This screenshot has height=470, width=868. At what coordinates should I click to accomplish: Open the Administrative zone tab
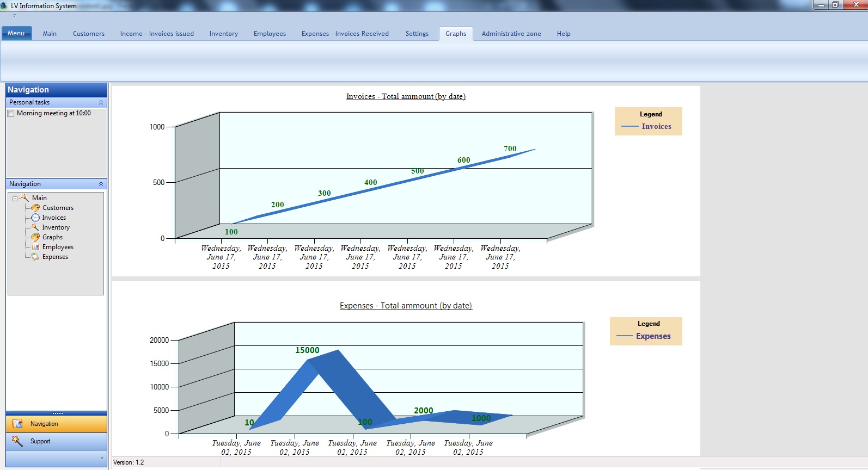[511, 34]
